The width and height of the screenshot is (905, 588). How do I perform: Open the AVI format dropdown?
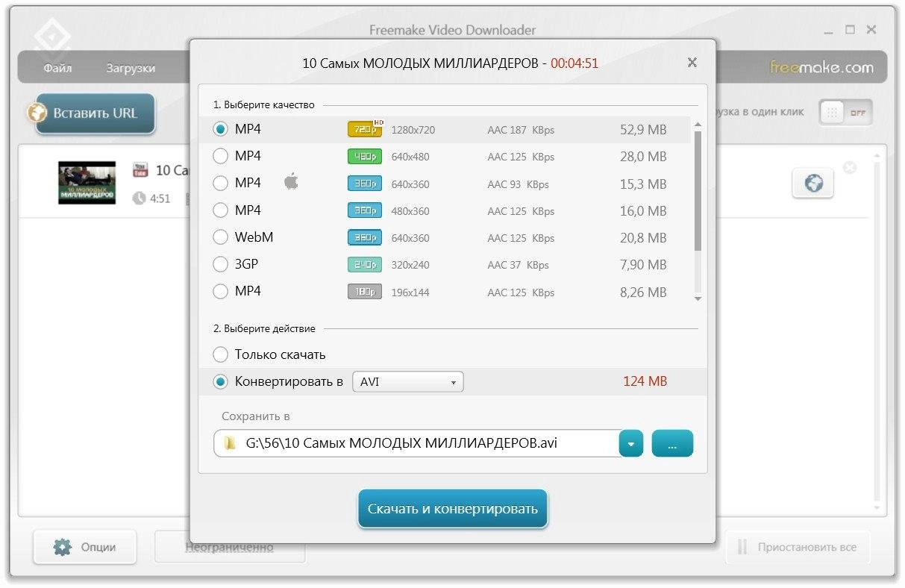point(407,382)
